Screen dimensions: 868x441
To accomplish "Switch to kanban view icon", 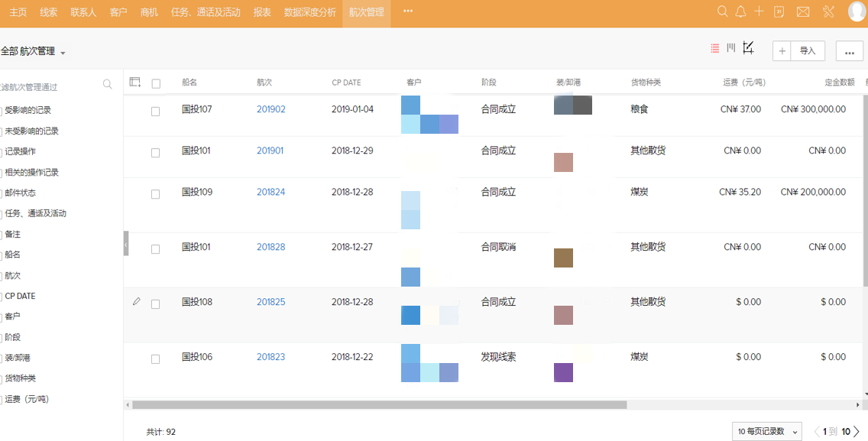I will tap(731, 48).
